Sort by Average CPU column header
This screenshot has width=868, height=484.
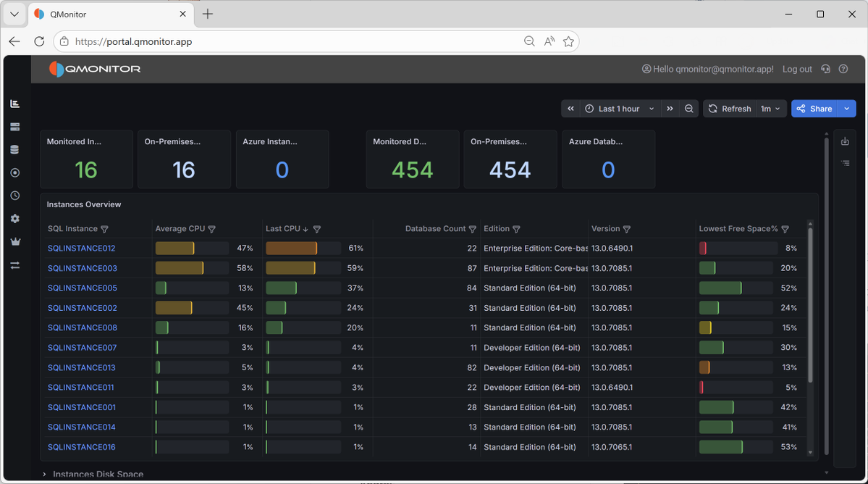tap(180, 229)
